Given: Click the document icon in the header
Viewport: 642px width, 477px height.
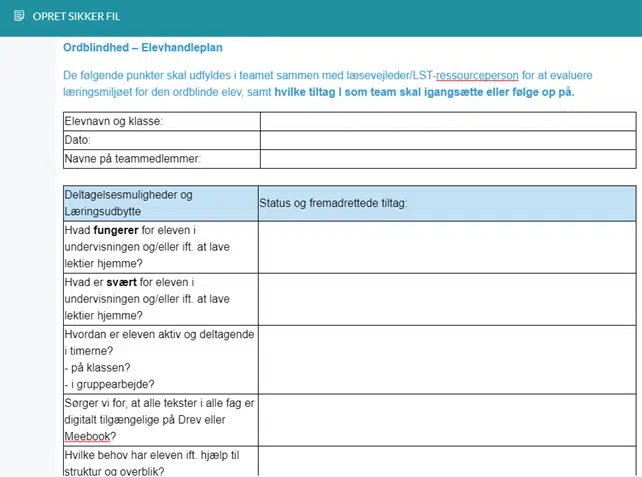Looking at the screenshot, I should click(19, 18).
